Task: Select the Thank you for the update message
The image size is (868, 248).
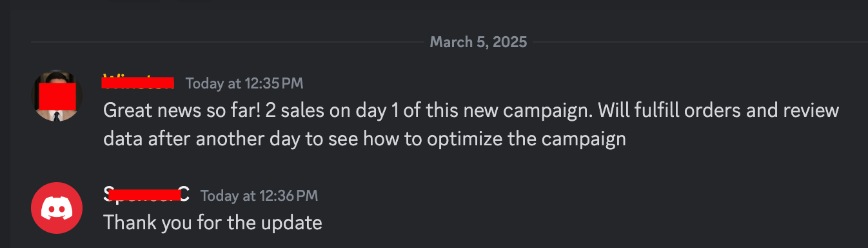Action: coord(213,223)
